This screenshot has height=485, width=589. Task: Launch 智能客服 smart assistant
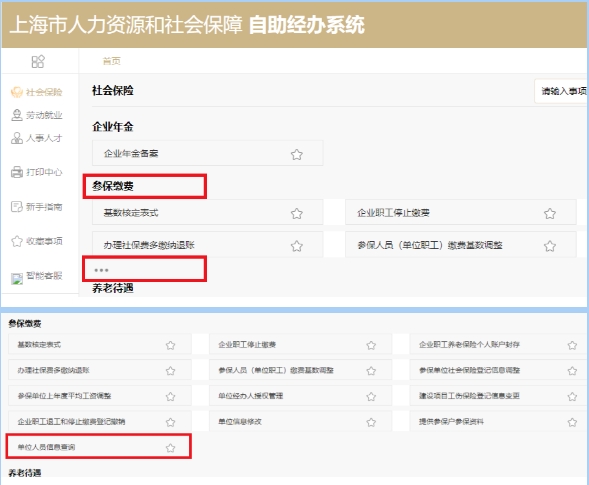37,276
